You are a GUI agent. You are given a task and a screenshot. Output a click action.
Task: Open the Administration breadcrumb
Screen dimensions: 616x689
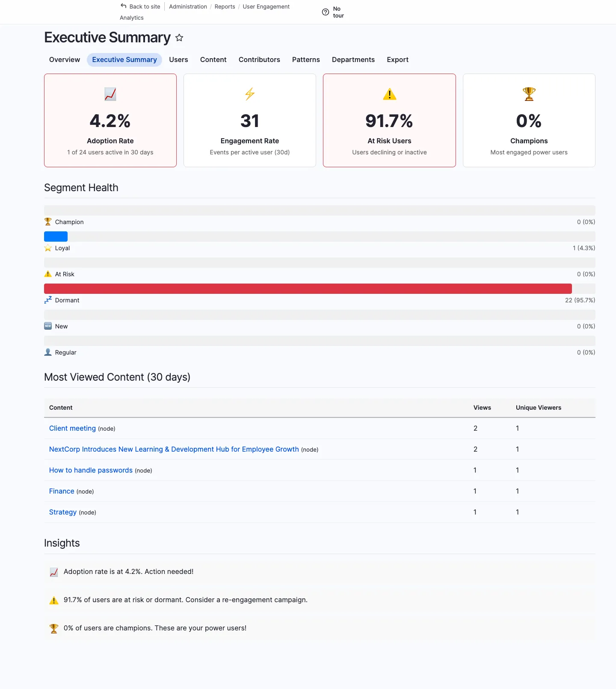[x=188, y=6]
